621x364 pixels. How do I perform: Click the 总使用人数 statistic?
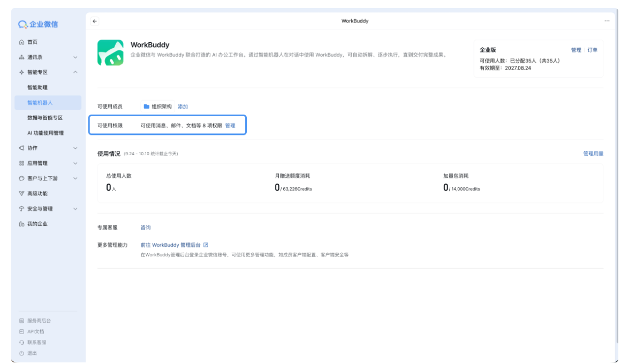click(119, 183)
